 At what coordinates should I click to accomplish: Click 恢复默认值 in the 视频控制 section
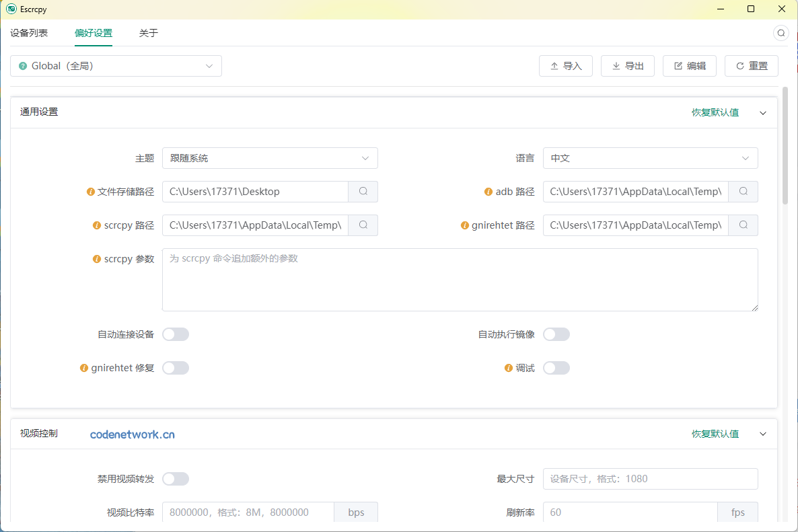[715, 434]
